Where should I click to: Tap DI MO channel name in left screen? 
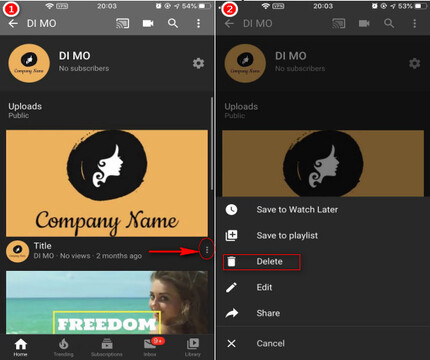[75, 56]
